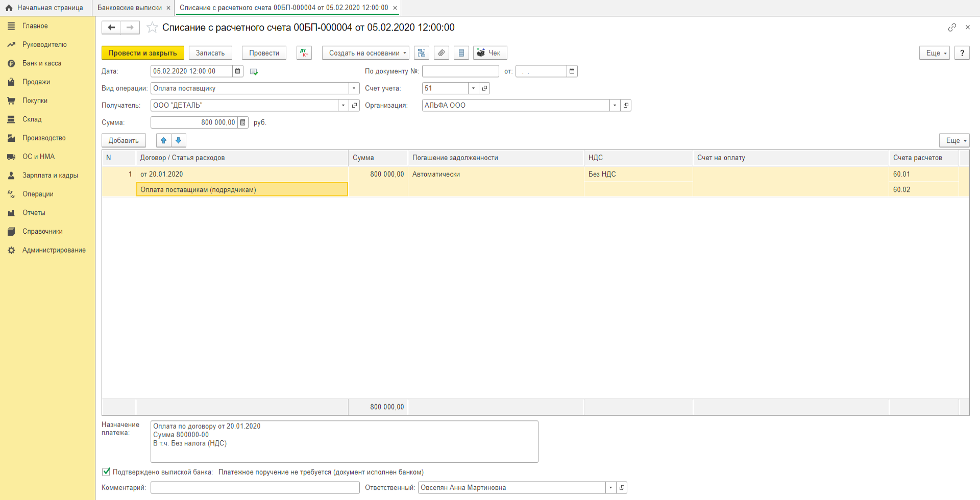This screenshot has height=500, width=980.
Task: Switch to Начальная страница tab
Action: 45,8
